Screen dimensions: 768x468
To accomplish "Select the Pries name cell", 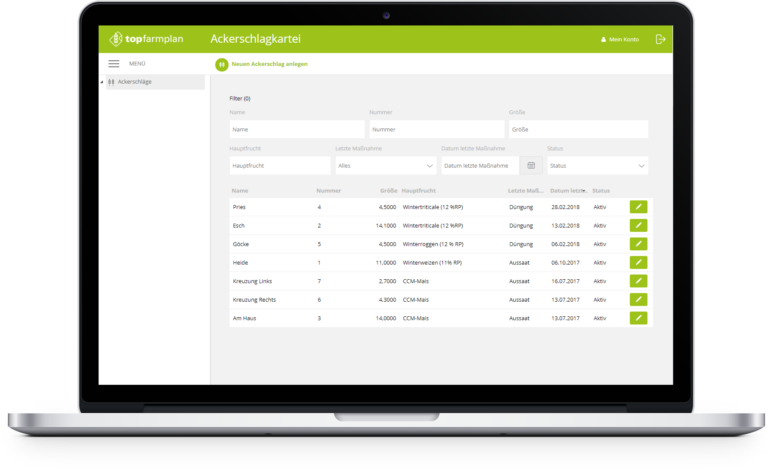I will coord(239,207).
